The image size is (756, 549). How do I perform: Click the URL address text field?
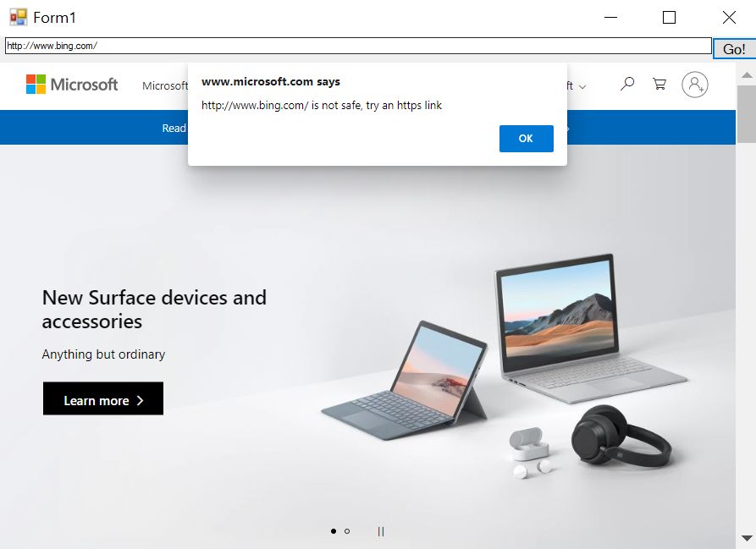[358, 46]
